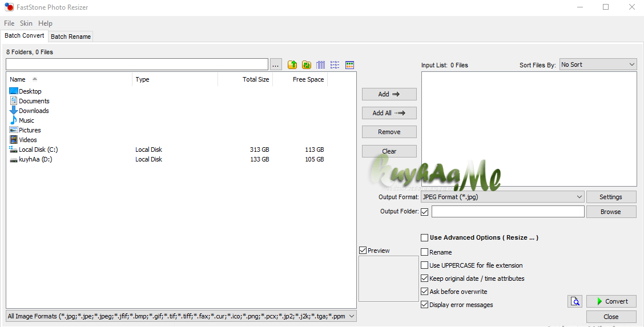Enable Use Advanced Options (Resize ...)
The height and width of the screenshot is (327, 644).
coord(425,237)
